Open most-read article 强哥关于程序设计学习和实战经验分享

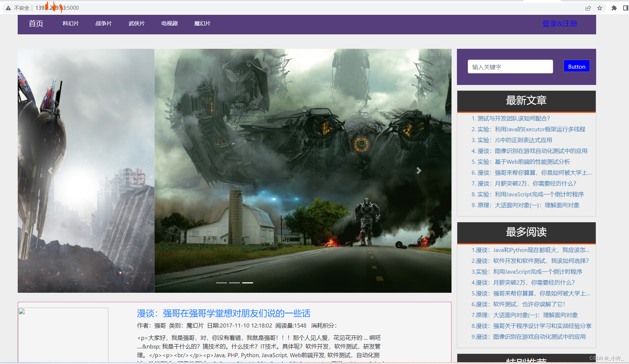click(532, 326)
